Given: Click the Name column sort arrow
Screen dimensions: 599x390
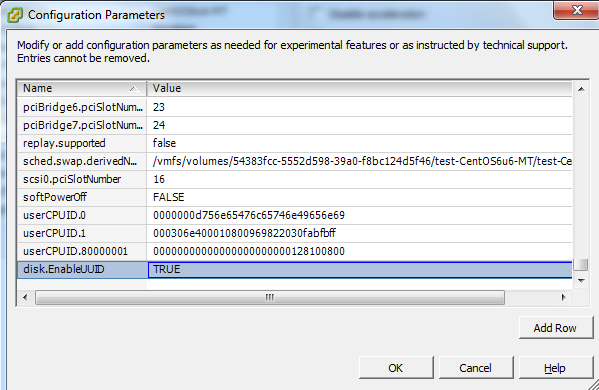Looking at the screenshot, I should (134, 89).
